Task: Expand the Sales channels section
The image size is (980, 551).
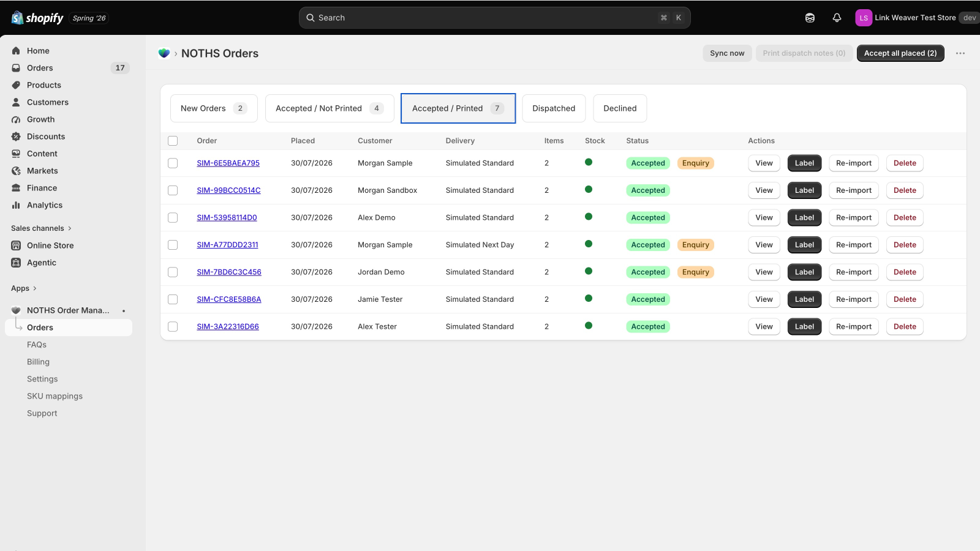Action: coord(41,228)
